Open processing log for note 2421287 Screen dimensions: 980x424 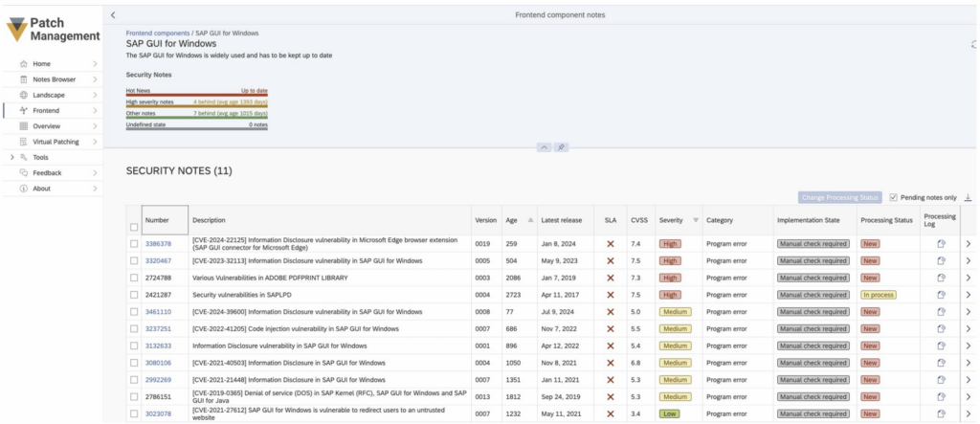click(940, 295)
